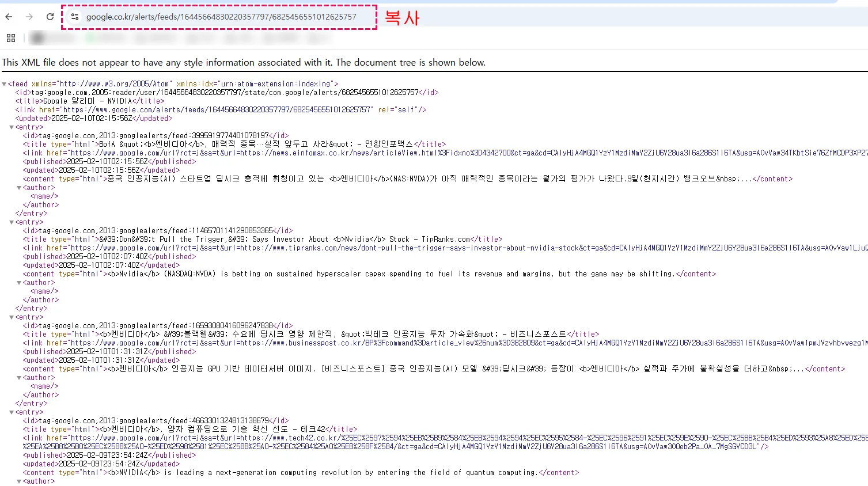Click published line 2025-02-09T23:54:24Z
Viewport: 868px width, 486px height.
[109, 455]
